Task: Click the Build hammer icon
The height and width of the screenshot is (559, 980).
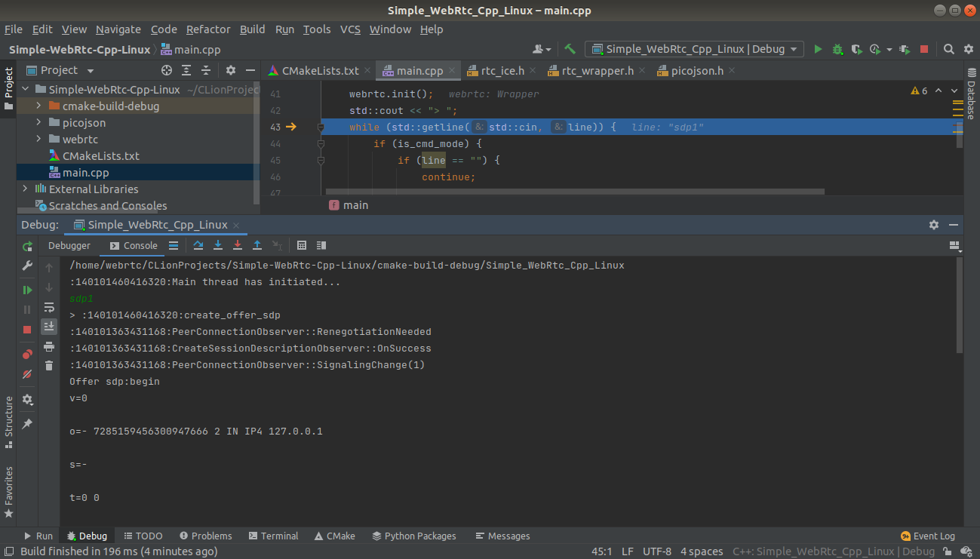Action: click(570, 49)
